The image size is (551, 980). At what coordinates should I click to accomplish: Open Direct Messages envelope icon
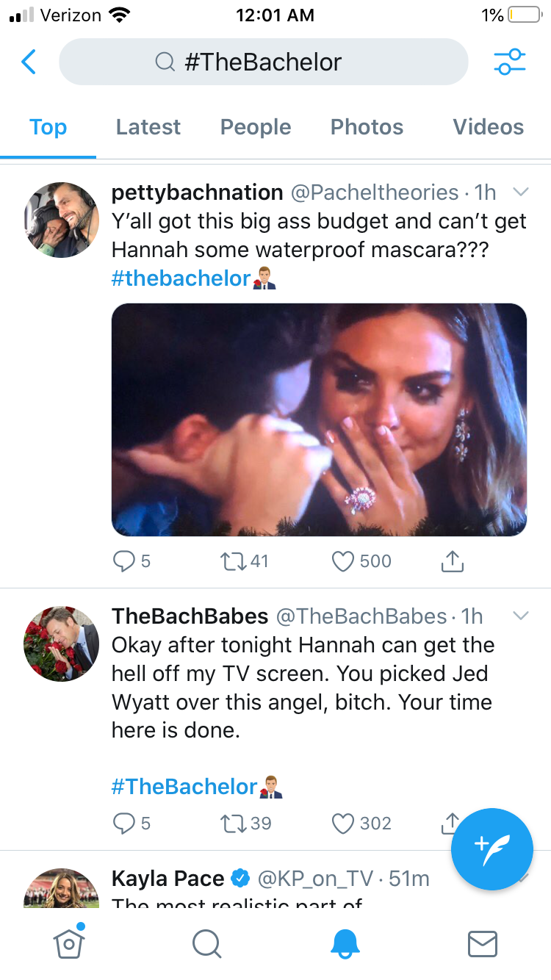[483, 943]
